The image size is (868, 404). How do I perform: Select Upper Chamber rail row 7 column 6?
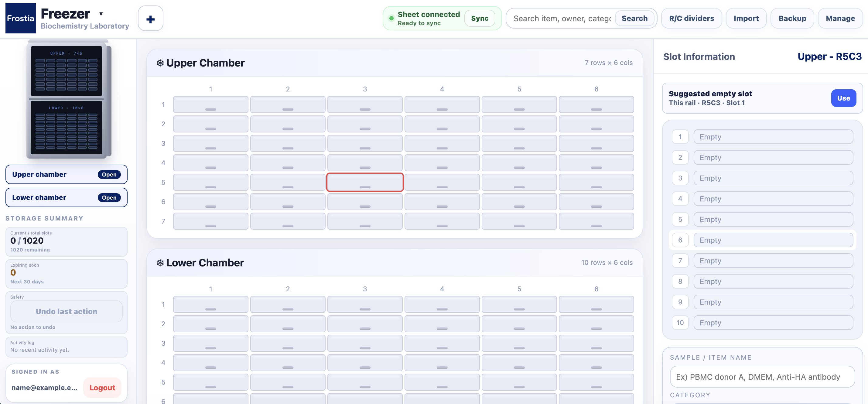(596, 221)
